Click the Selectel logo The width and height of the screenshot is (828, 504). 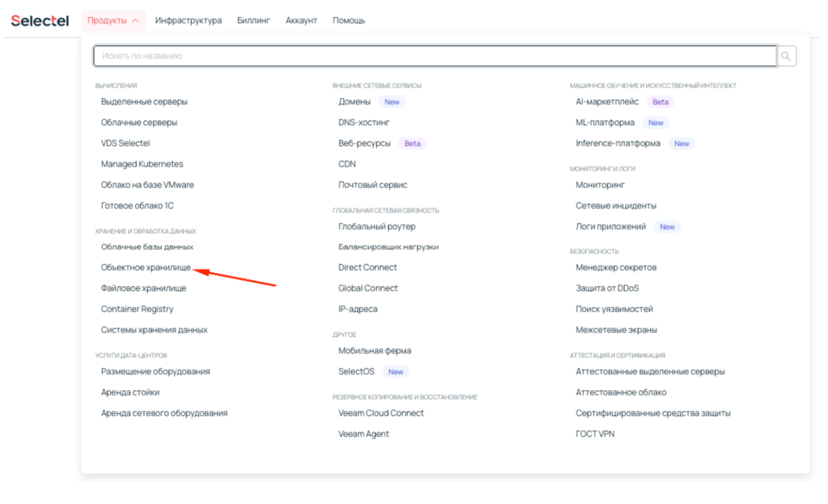pos(40,21)
